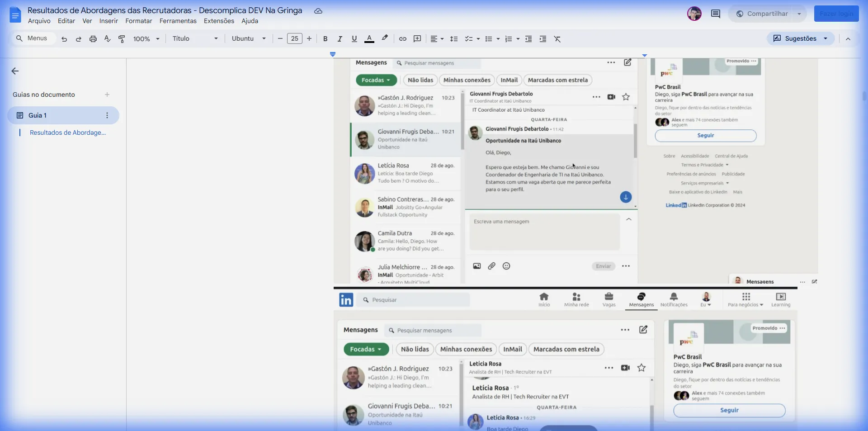Open the Ubuntu font dropdown
Image resolution: width=868 pixels, height=431 pixels.
(x=249, y=39)
